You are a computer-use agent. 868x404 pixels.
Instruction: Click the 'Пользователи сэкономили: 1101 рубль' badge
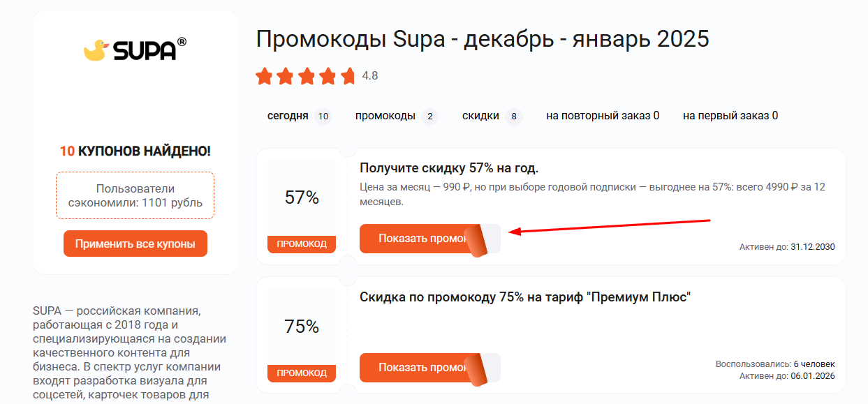coord(135,195)
